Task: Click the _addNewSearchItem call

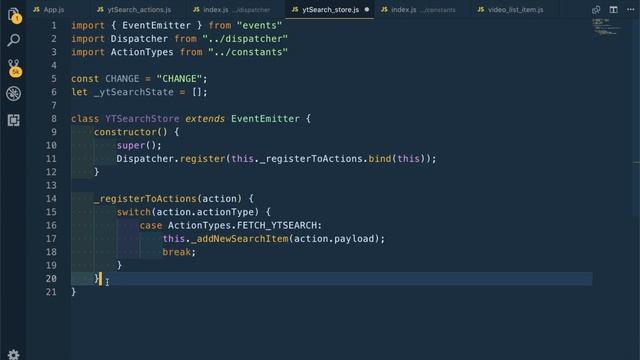Action: (x=240, y=239)
